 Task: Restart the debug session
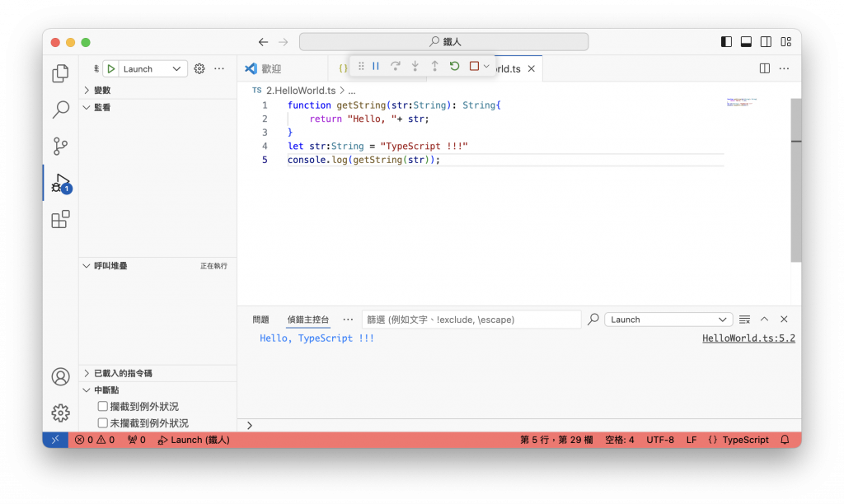point(454,66)
